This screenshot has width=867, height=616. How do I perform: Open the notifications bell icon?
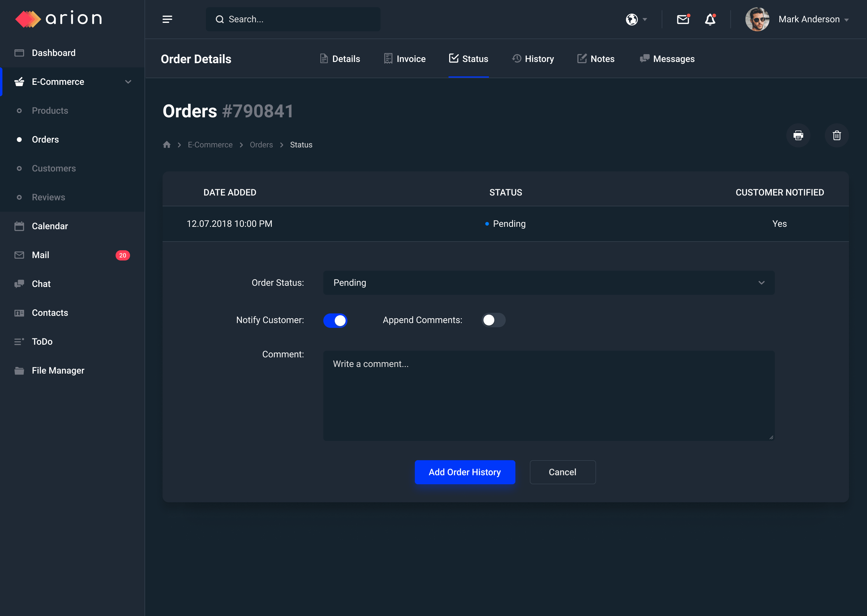710,19
